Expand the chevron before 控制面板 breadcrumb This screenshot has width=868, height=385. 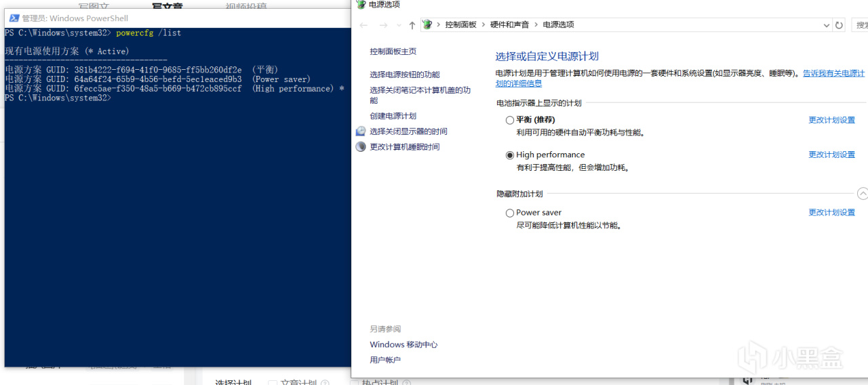coord(439,24)
